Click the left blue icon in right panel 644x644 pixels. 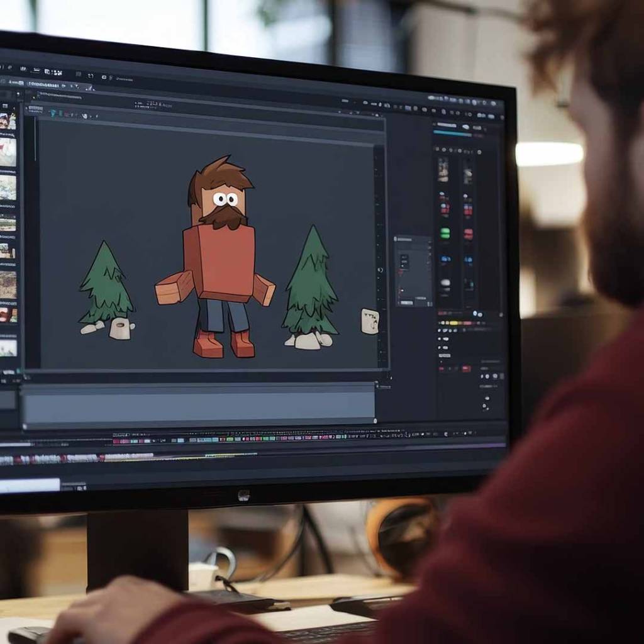pyautogui.click(x=445, y=259)
